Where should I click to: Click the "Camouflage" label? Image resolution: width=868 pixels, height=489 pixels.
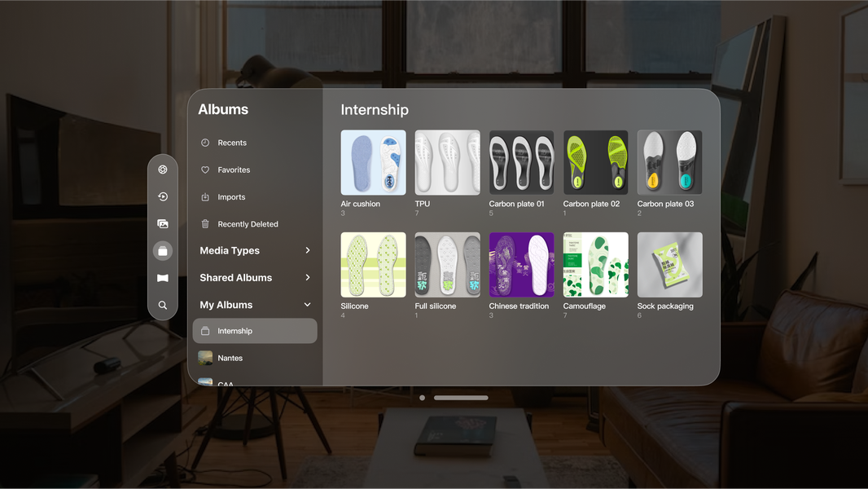[585, 306]
